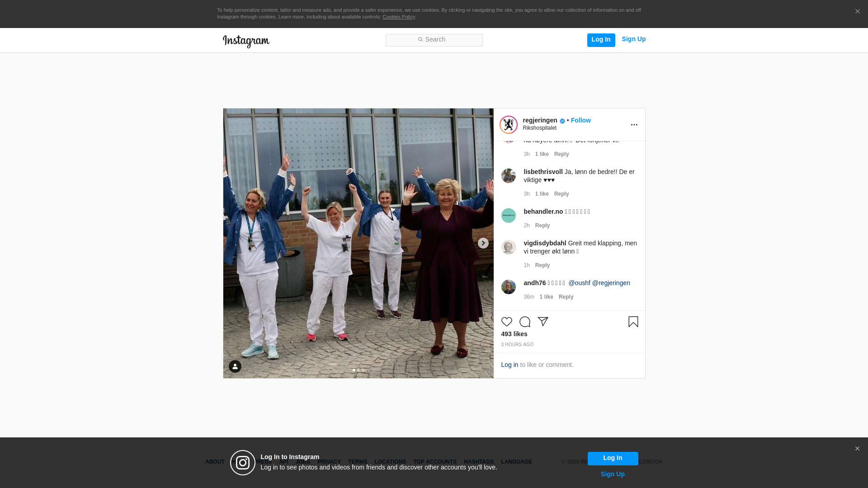Open the LOCATIONS footer link
The height and width of the screenshot is (488, 868).
click(x=390, y=462)
